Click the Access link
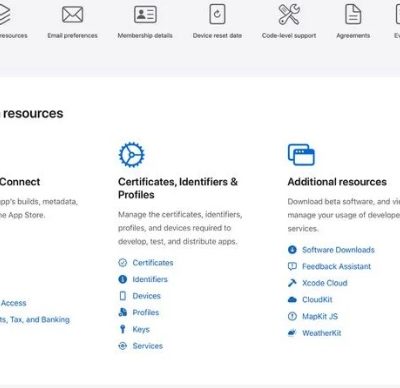The width and height of the screenshot is (400, 388). [x=13, y=303]
